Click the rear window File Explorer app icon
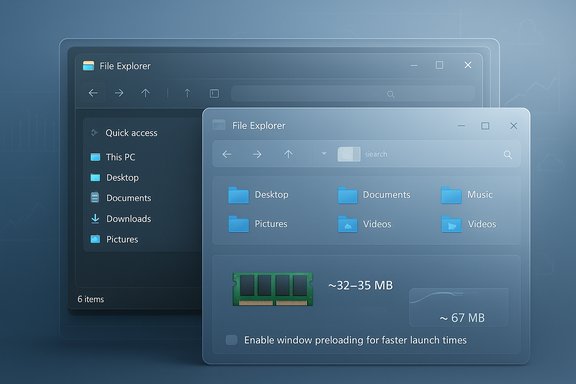The height and width of the screenshot is (384, 576). coord(88,66)
